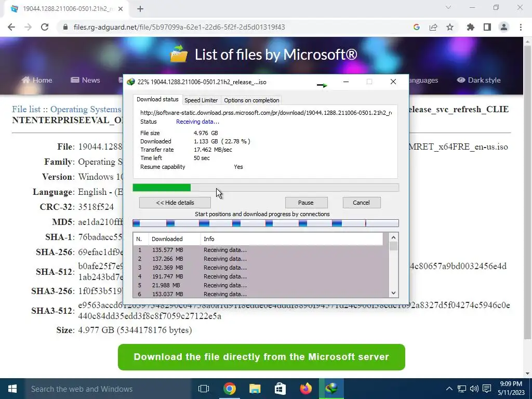Select connection row 3 with 192.369 MB

click(261, 268)
